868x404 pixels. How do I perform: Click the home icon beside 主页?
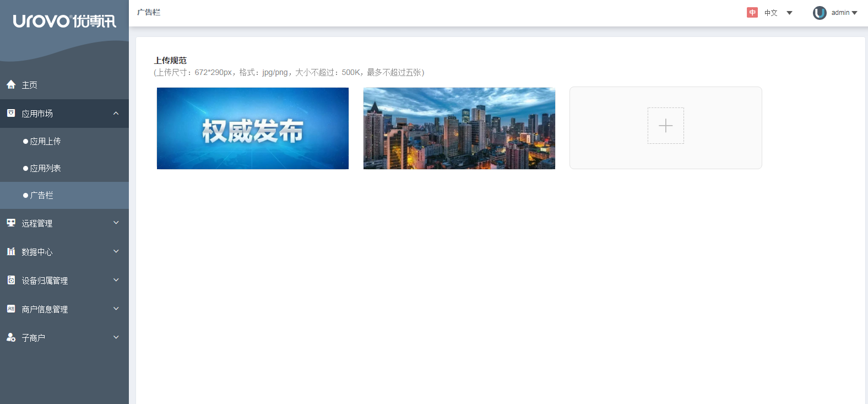point(11,84)
